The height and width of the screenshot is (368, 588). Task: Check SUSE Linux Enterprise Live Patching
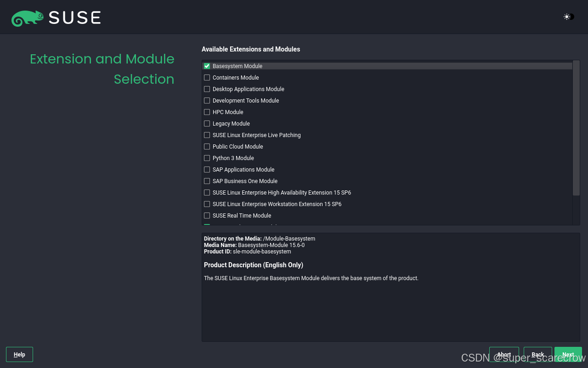tap(207, 135)
